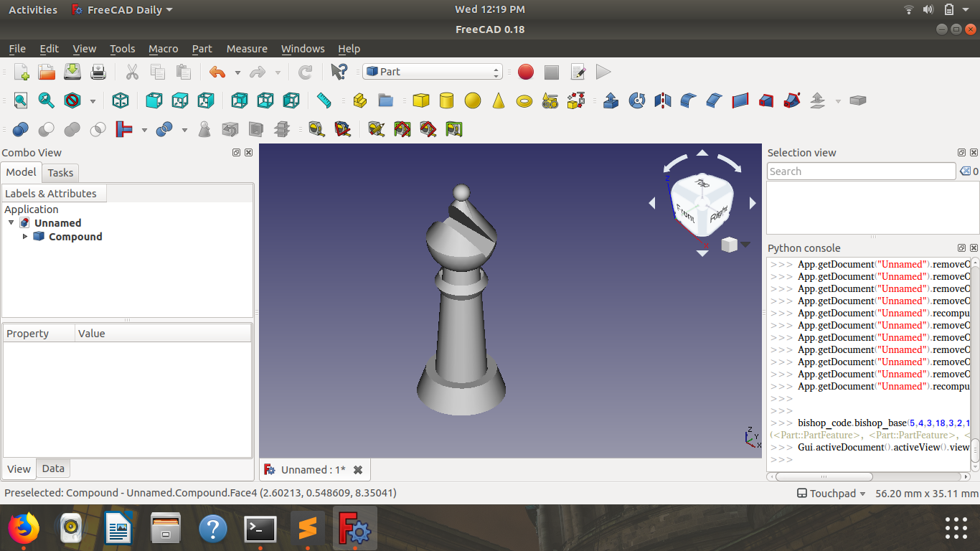Viewport: 980px width, 551px height.
Task: Click the Right face of navigation cube
Action: (x=718, y=212)
